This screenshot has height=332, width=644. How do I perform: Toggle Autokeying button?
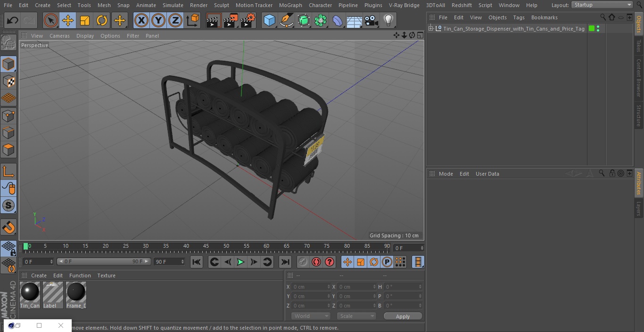(316, 262)
